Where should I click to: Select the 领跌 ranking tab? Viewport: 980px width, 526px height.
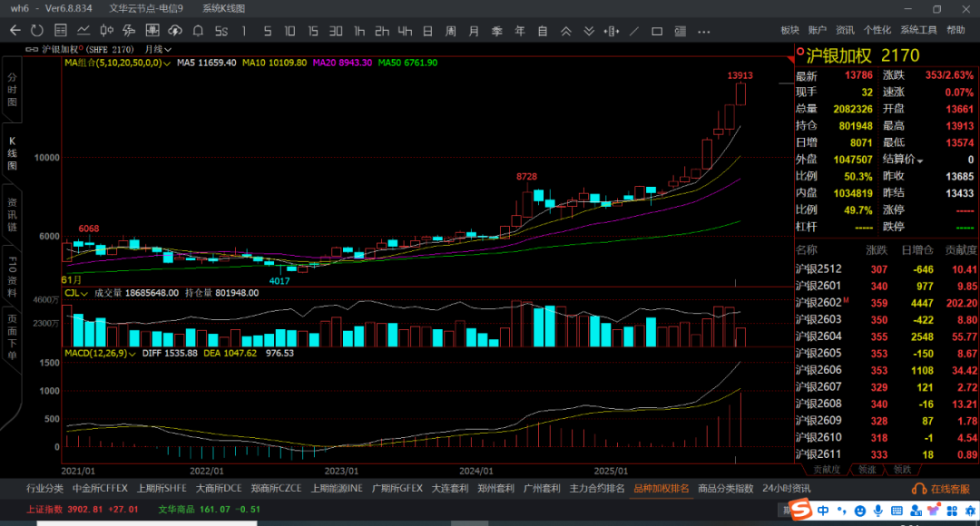tap(903, 470)
